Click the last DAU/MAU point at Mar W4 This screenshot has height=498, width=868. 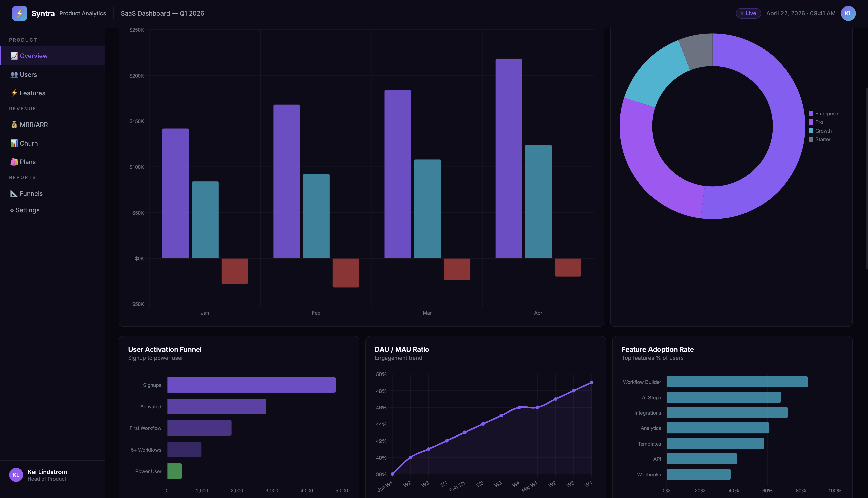coord(591,382)
